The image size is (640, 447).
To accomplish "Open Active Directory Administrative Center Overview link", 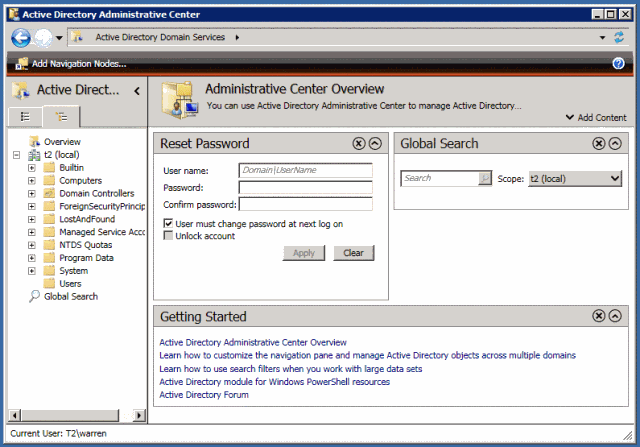I will coord(253,342).
